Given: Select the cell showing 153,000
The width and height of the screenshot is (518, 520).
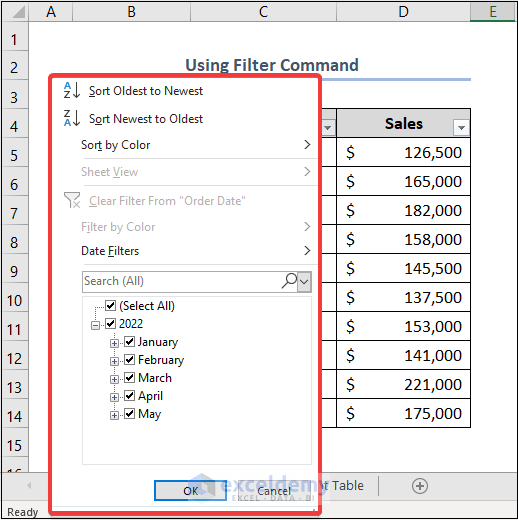Looking at the screenshot, I should pos(403,326).
